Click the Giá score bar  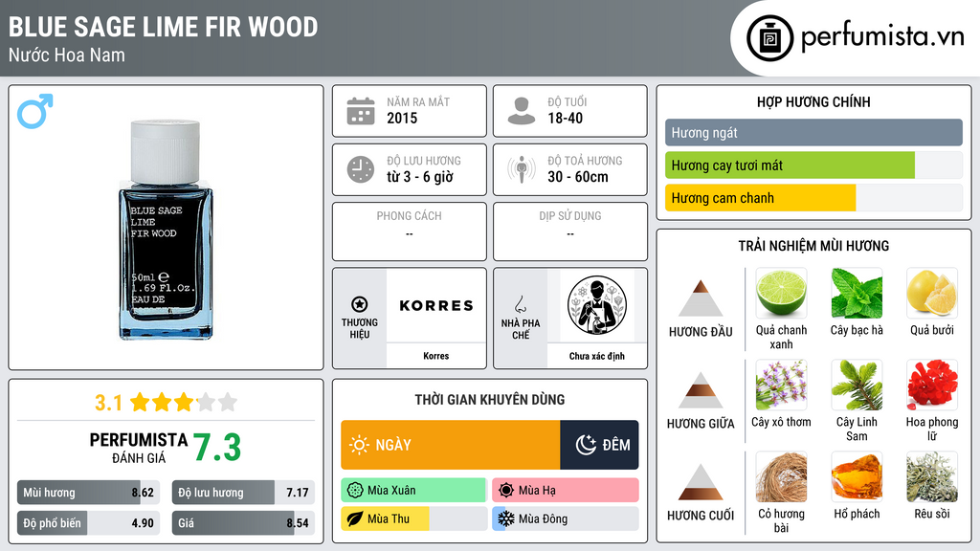[x=243, y=523]
